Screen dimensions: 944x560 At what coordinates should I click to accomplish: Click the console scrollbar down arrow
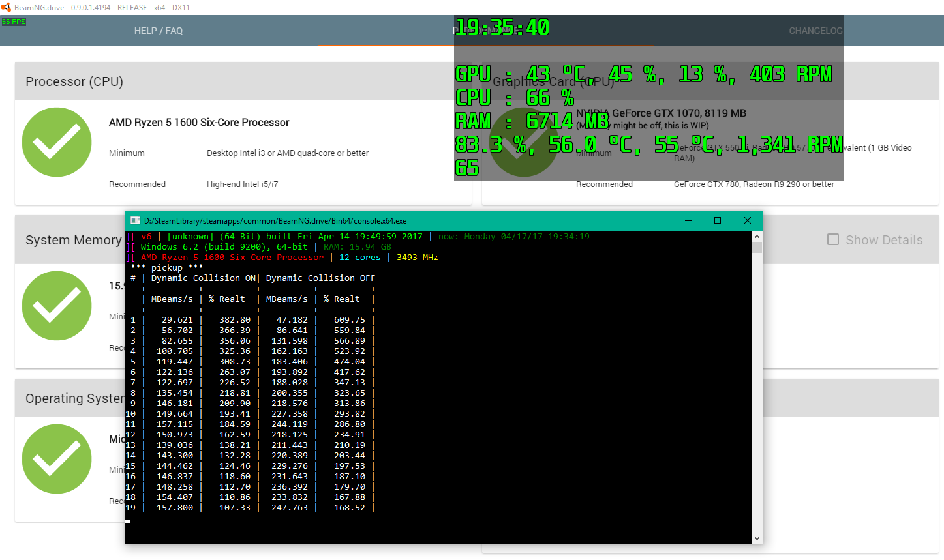(757, 538)
